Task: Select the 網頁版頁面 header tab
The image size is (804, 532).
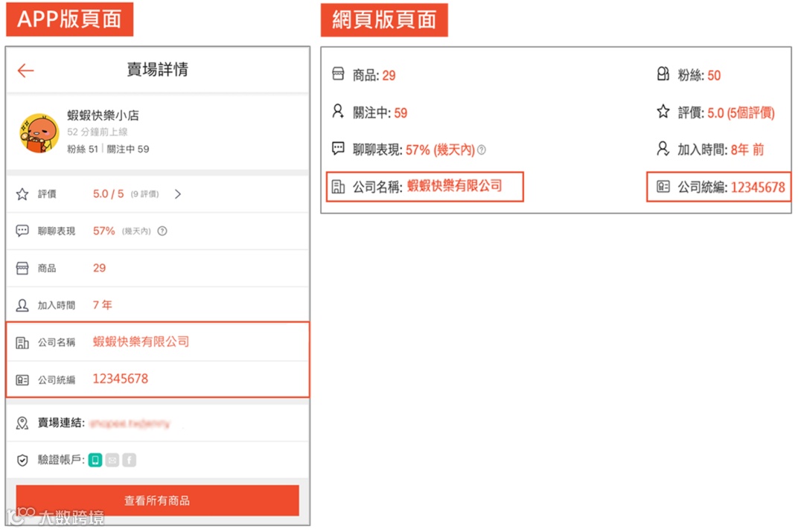Action: point(384,20)
